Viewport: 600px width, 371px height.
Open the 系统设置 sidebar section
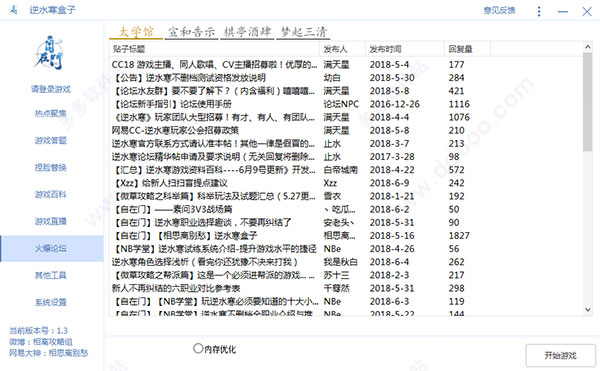pyautogui.click(x=51, y=303)
